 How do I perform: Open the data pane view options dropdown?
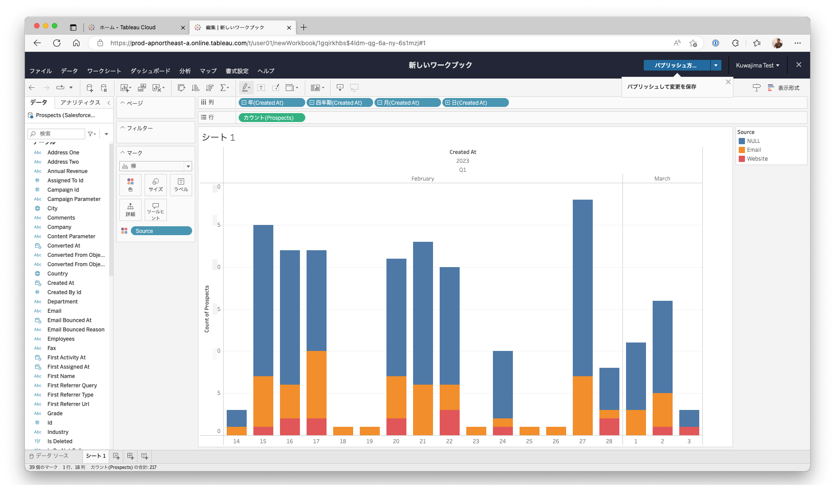coord(106,134)
